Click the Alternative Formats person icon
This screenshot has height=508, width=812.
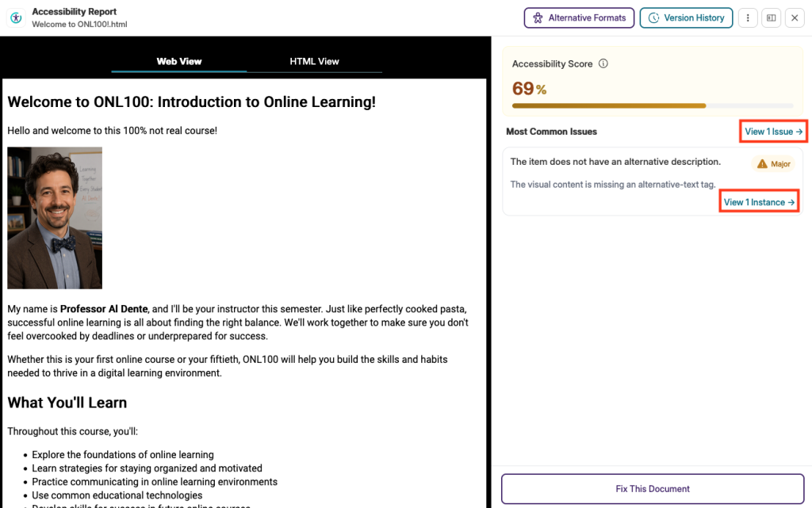click(538, 18)
